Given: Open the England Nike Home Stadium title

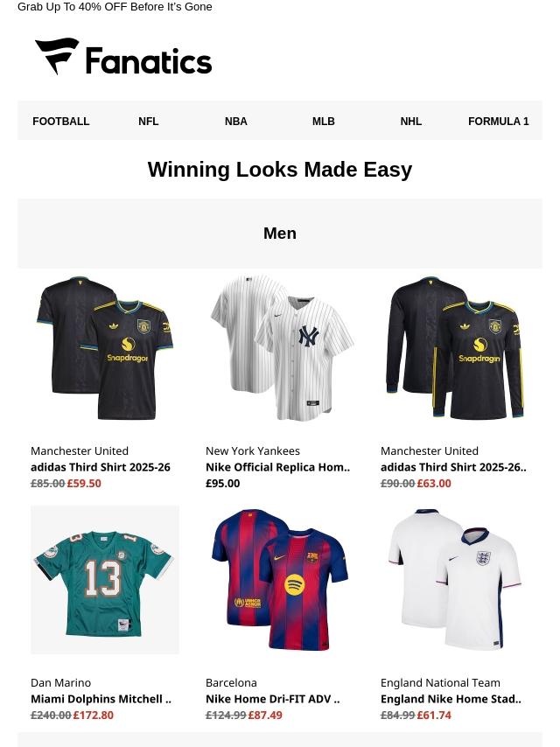Looking at the screenshot, I should pyautogui.click(x=451, y=699).
